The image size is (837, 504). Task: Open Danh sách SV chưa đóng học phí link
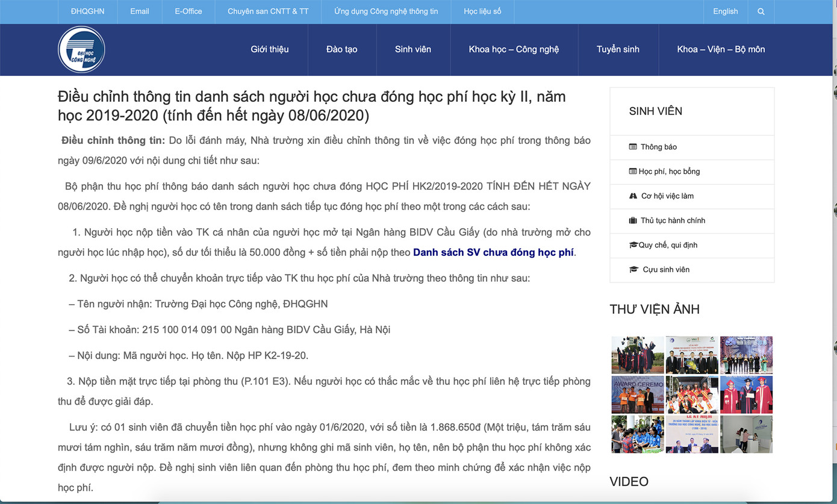coord(493,252)
